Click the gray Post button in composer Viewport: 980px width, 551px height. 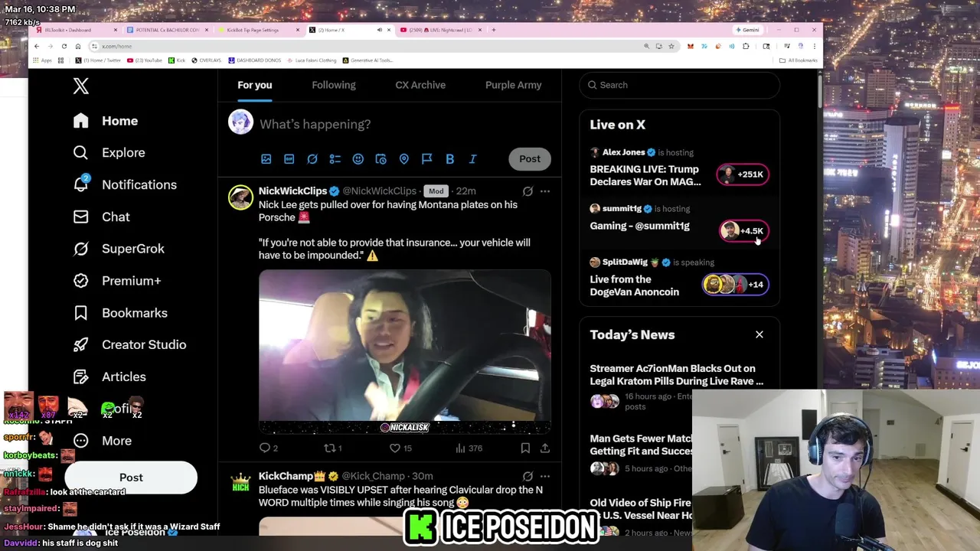tap(530, 158)
